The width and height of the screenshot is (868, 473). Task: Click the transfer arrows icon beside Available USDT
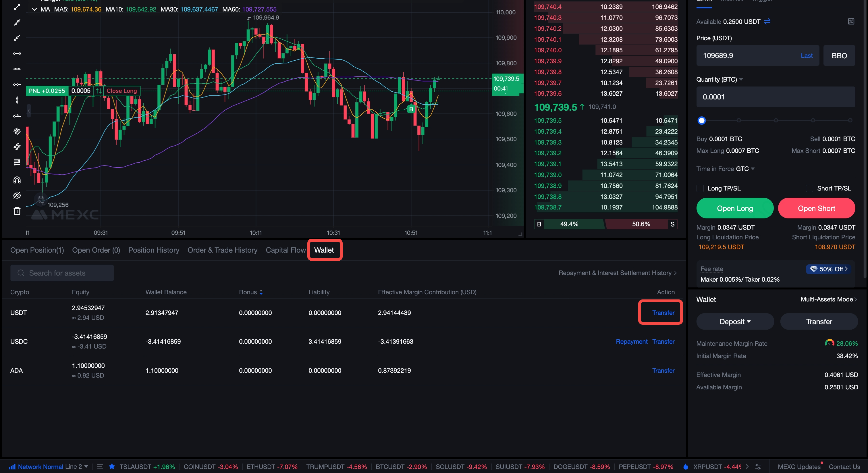pyautogui.click(x=767, y=22)
